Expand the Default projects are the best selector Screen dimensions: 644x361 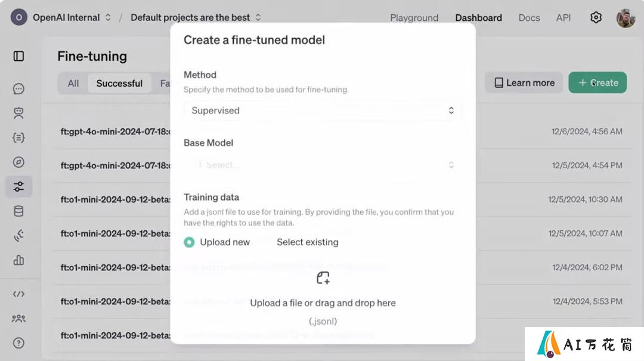point(196,18)
